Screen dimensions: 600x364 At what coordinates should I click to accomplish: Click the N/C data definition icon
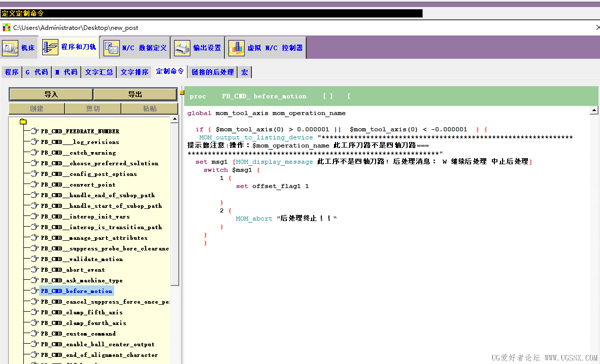[112, 48]
